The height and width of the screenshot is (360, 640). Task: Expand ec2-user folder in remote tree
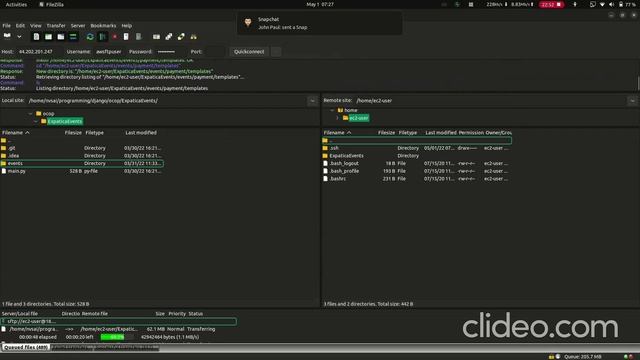337,118
